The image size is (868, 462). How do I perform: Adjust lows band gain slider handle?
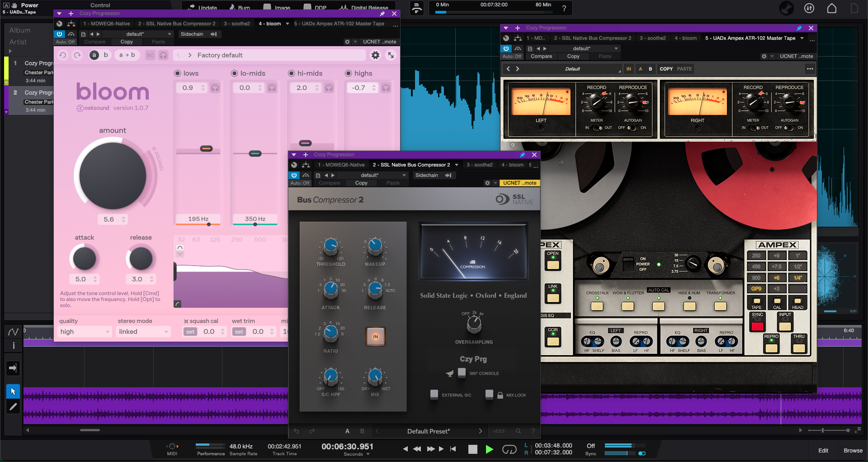coord(206,148)
